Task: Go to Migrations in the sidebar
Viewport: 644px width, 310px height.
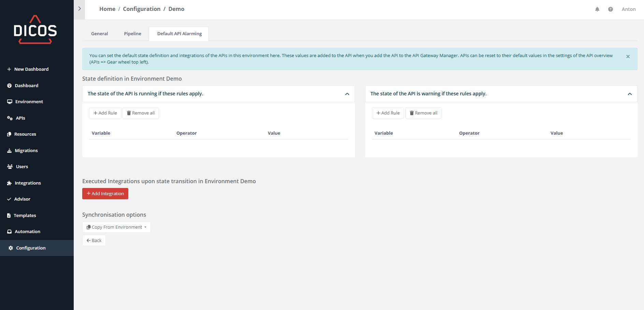Action: tap(26, 151)
